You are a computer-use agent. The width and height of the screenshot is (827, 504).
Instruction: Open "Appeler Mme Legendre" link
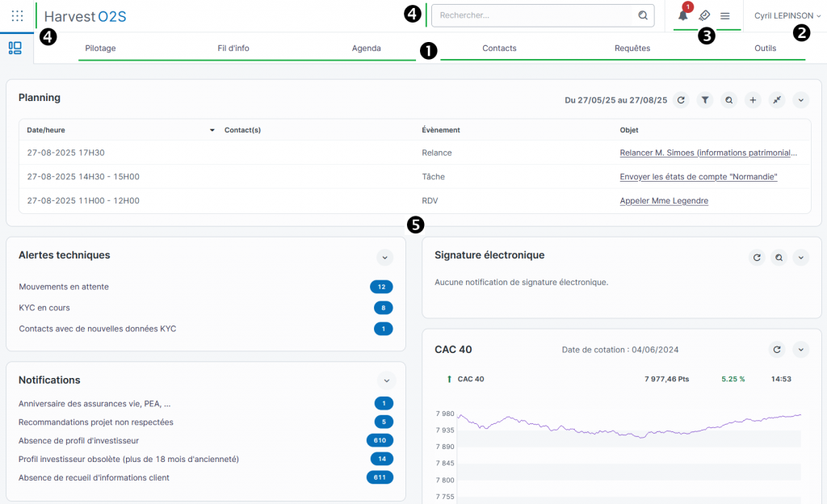(x=663, y=201)
